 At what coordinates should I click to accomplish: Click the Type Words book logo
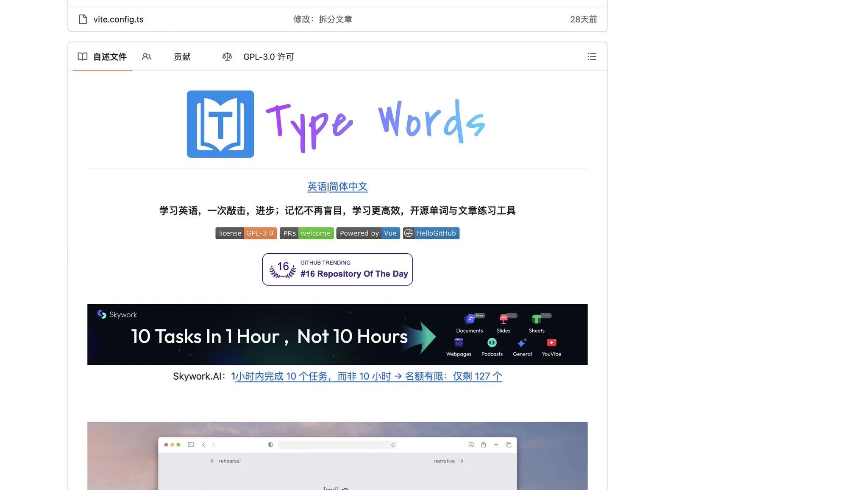[220, 123]
